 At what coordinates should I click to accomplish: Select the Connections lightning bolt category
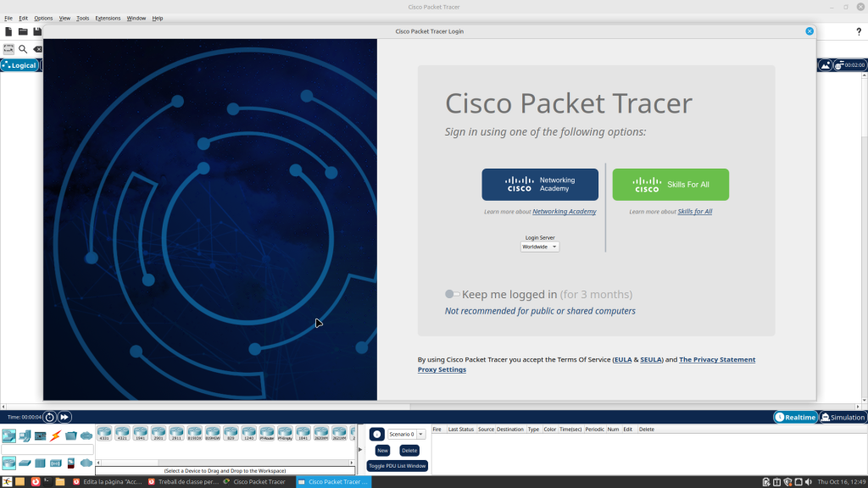pos(56,435)
